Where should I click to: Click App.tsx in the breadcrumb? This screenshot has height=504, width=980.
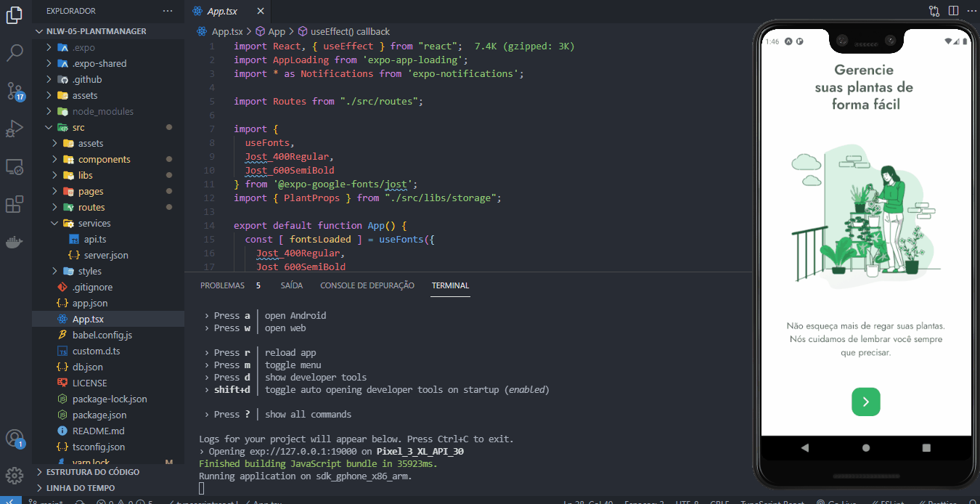221,31
